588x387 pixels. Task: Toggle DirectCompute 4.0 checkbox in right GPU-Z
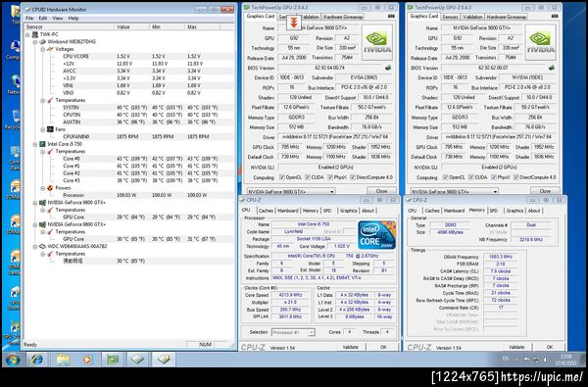click(x=516, y=177)
